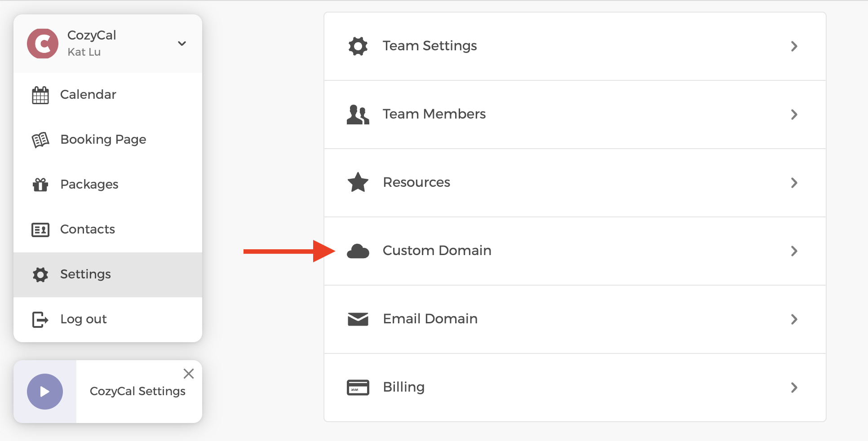Click the CozyCal logo avatar
This screenshot has width=868, height=441.
click(43, 44)
